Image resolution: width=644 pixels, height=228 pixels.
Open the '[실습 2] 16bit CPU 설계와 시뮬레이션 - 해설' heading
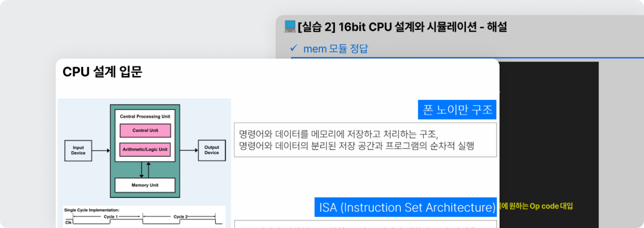point(402,27)
